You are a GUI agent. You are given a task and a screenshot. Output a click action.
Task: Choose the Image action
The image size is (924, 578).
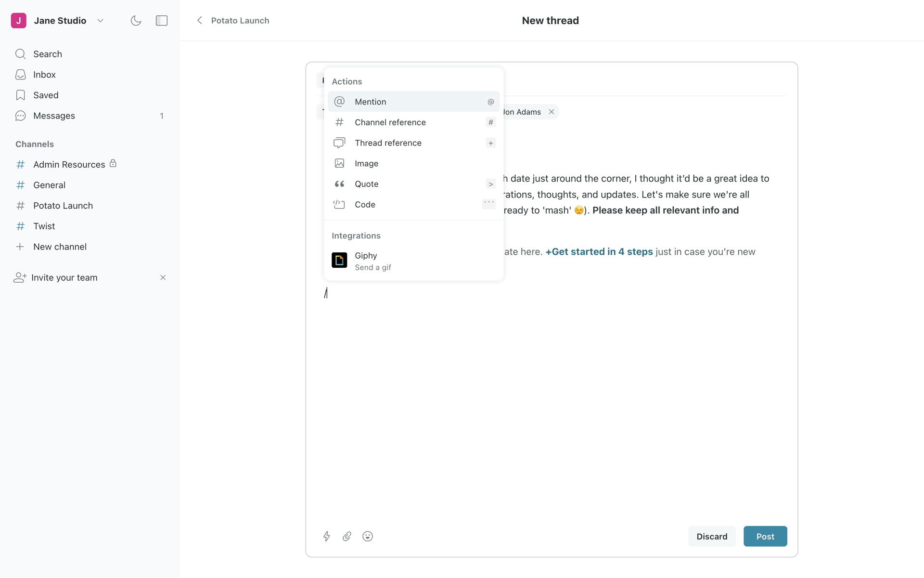click(414, 163)
